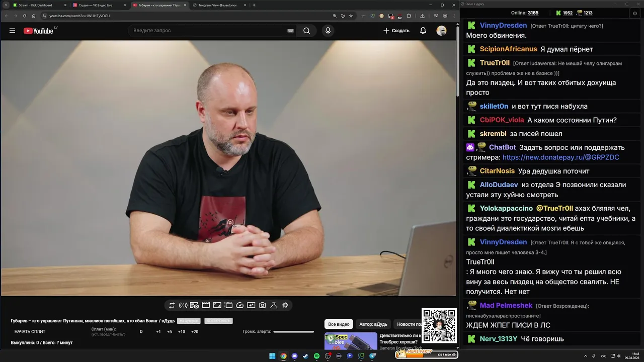The image size is (644, 362).
Task: Reload the page in the browser
Action: 24,16
